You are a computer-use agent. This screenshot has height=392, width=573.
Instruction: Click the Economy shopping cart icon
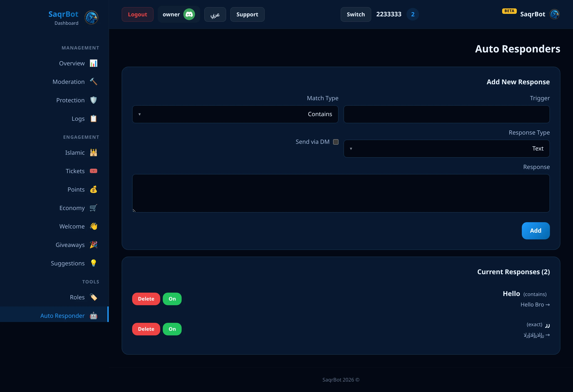tap(94, 208)
